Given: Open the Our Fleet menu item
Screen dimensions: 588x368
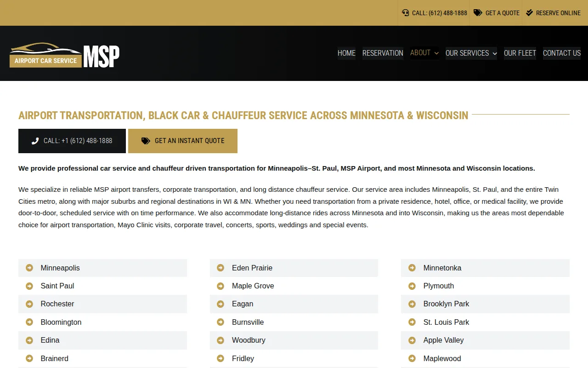Looking at the screenshot, I should pyautogui.click(x=520, y=53).
